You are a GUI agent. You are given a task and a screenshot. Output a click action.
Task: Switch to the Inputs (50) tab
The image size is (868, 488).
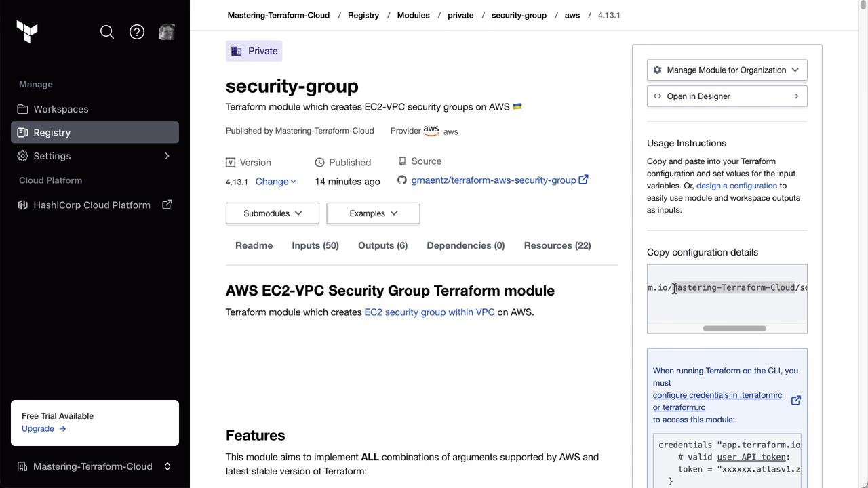pos(315,245)
